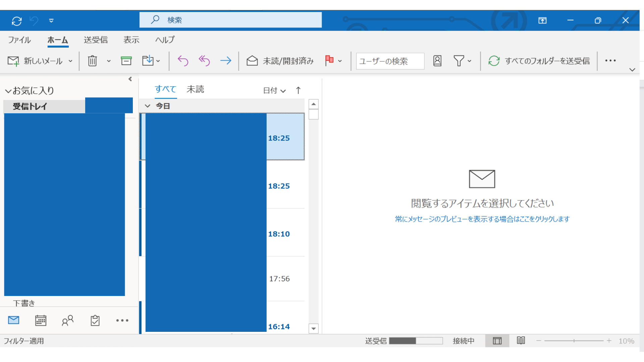Viewport: 644px width, 362px height.
Task: Reply to the selected email
Action: tap(183, 61)
